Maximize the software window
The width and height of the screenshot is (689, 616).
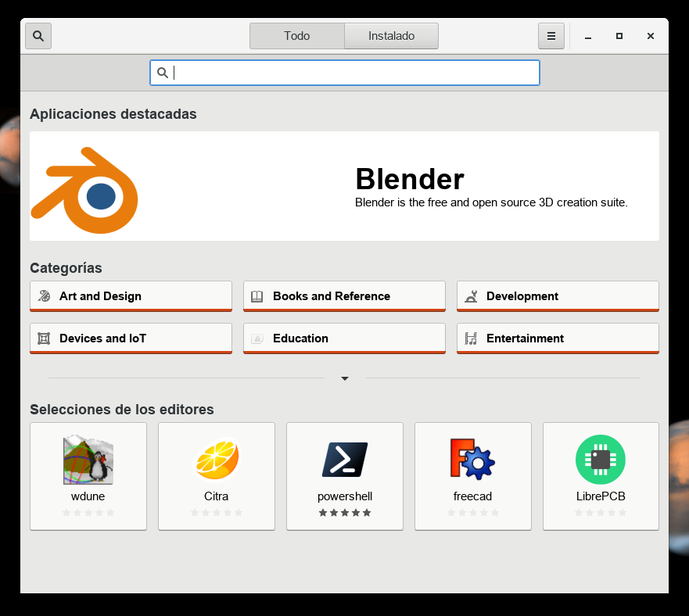619,36
